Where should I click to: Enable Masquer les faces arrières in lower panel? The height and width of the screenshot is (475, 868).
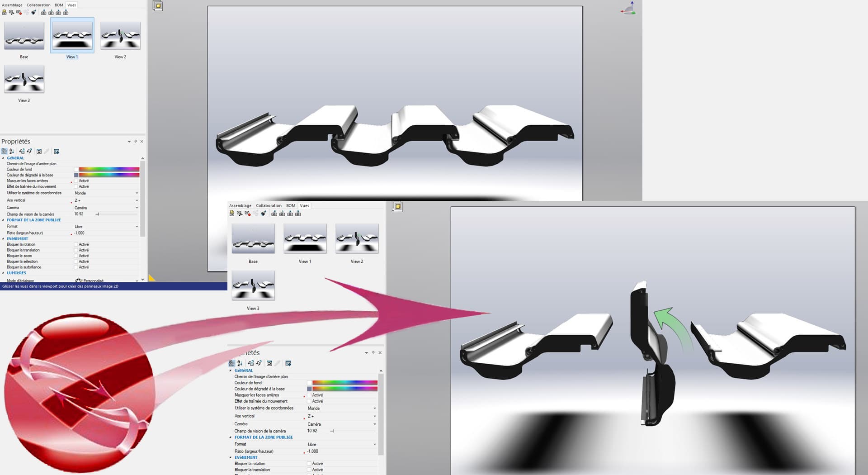[x=309, y=395]
